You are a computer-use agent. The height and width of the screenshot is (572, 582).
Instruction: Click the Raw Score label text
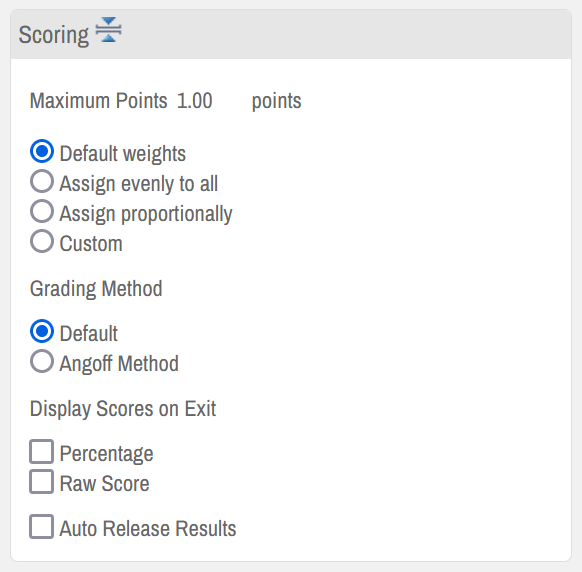(x=104, y=484)
